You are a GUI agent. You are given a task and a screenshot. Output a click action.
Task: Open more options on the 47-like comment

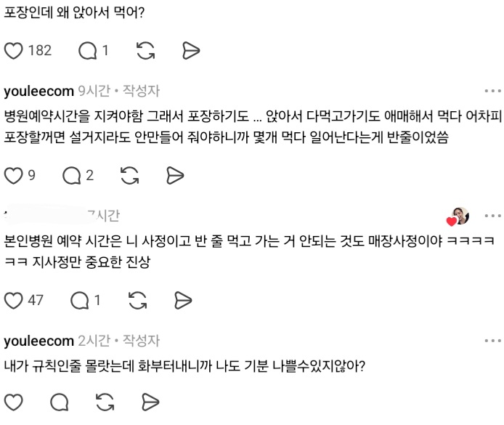(492, 216)
